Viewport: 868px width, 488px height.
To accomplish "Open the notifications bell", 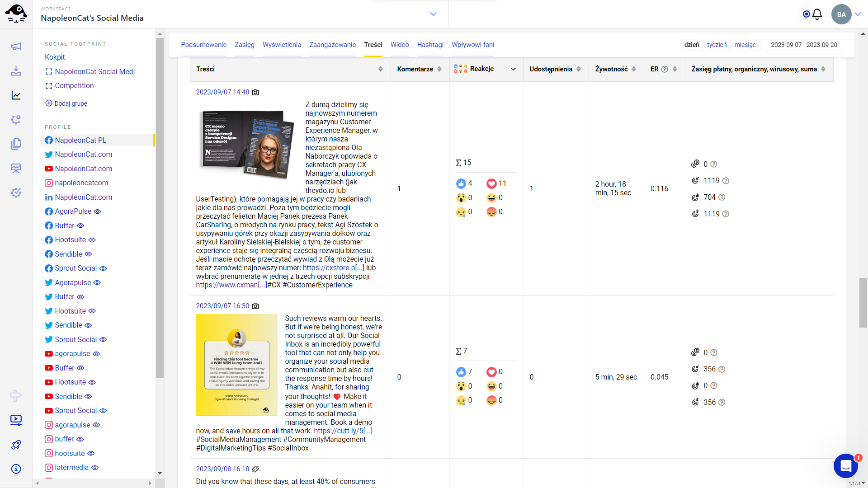I will (x=817, y=14).
